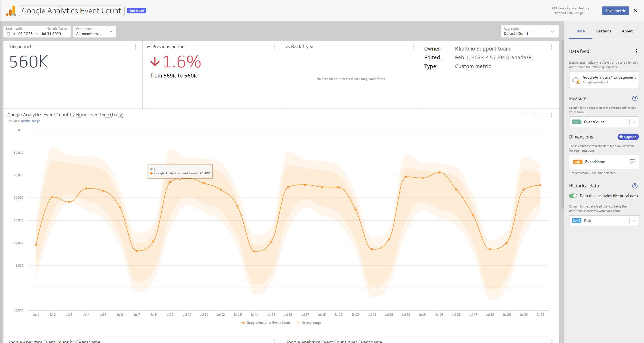Switch to the Data tab

click(581, 31)
